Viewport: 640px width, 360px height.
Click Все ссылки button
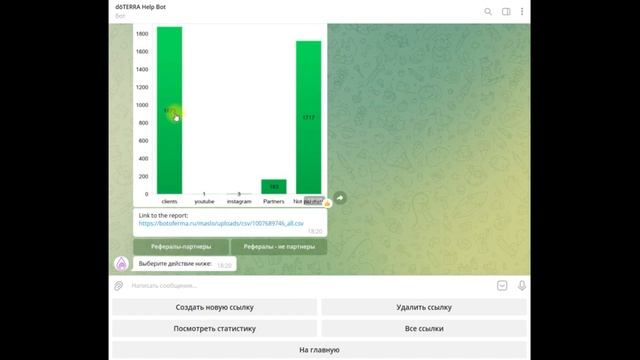coord(424,329)
